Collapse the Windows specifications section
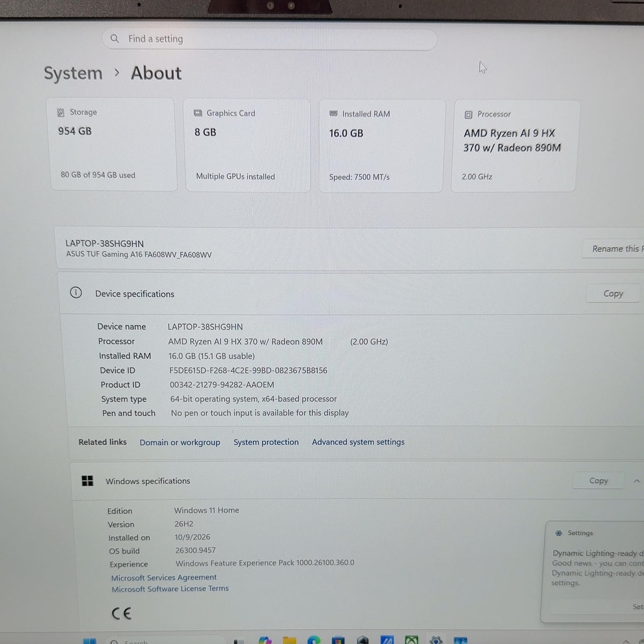The width and height of the screenshot is (644, 644). (636, 481)
